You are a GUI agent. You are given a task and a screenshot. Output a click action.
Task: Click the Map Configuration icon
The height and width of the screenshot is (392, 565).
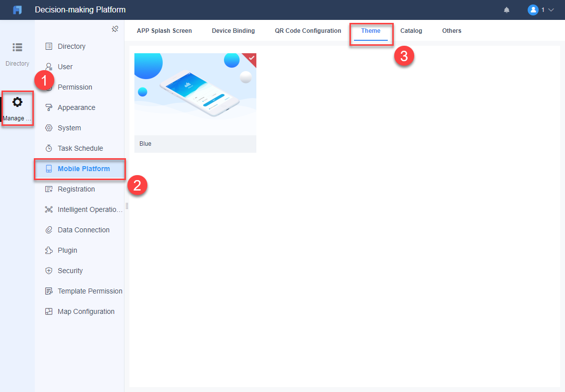(48, 311)
